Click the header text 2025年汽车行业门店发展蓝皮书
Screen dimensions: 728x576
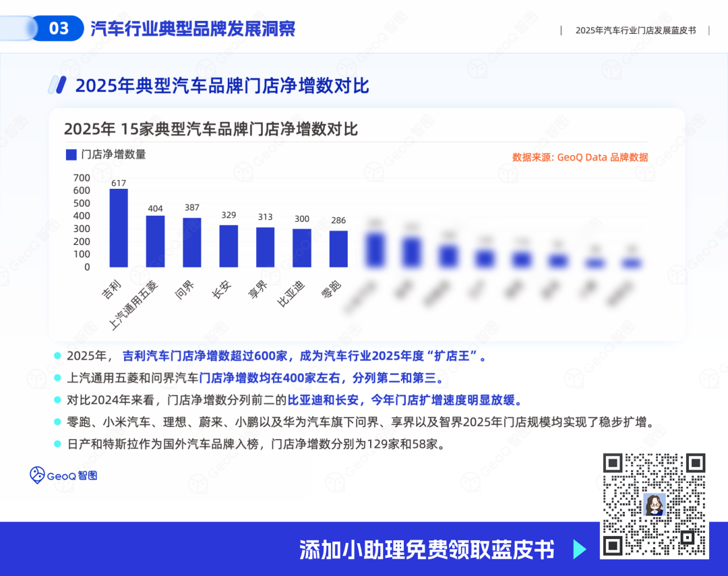pos(636,30)
